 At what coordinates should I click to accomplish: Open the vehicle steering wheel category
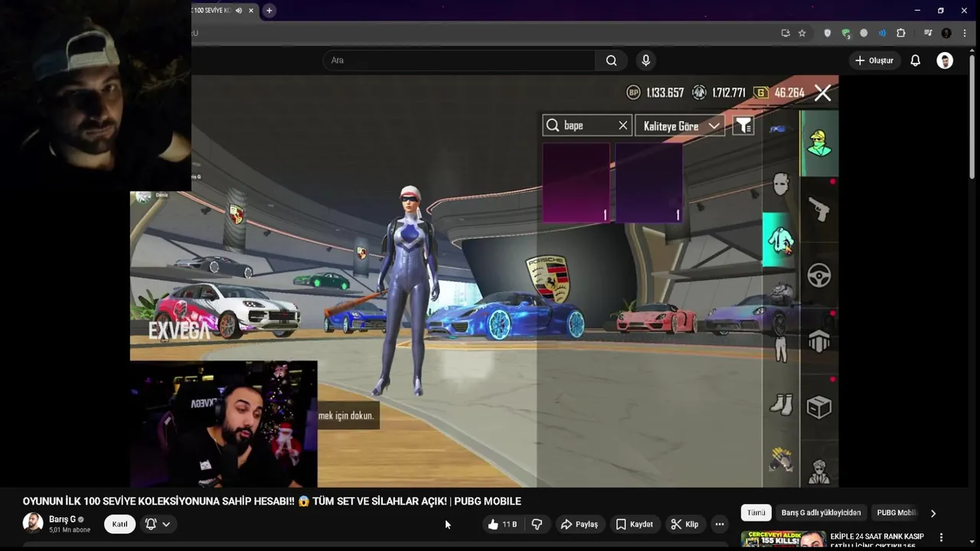click(x=819, y=275)
